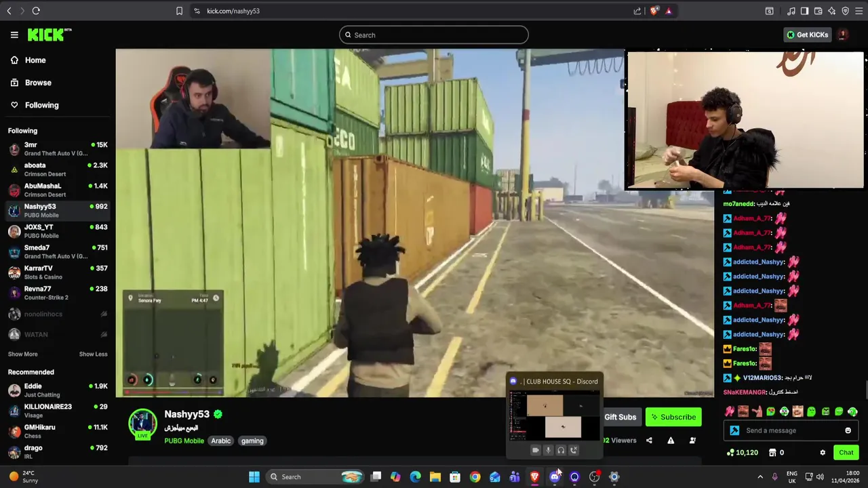Image resolution: width=868 pixels, height=488 pixels.
Task: Open drago recommended channel
Action: coord(58,452)
